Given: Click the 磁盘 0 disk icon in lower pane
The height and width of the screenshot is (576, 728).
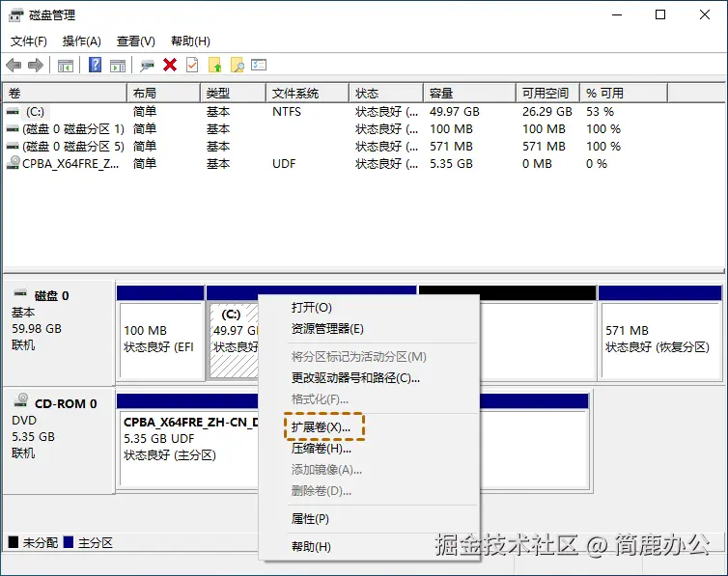Looking at the screenshot, I should [x=20, y=293].
